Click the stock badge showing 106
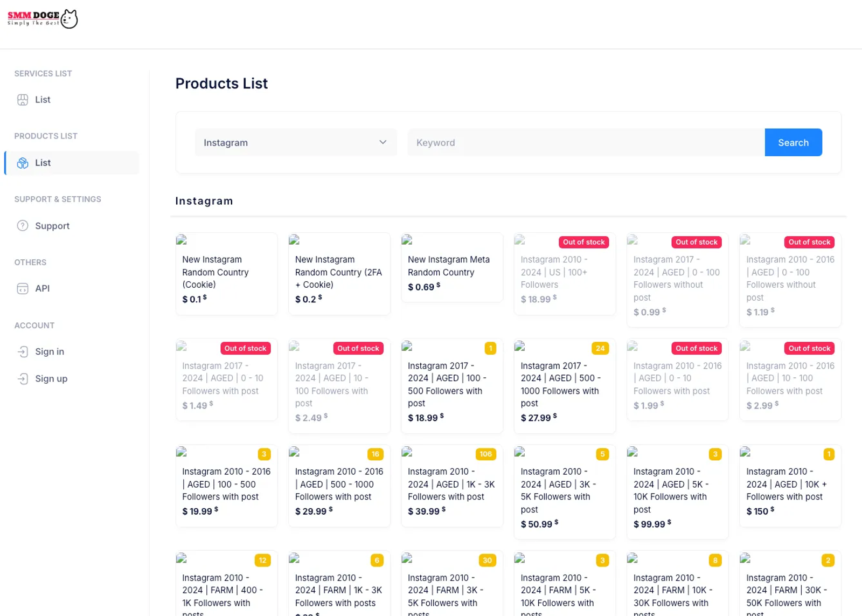Viewport: 862px width, 616px height. click(485, 454)
